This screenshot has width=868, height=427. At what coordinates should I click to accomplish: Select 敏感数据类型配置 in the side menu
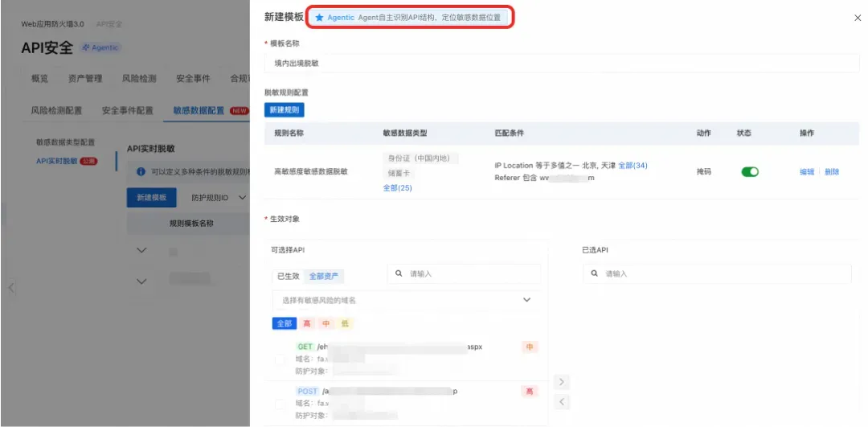(66, 142)
